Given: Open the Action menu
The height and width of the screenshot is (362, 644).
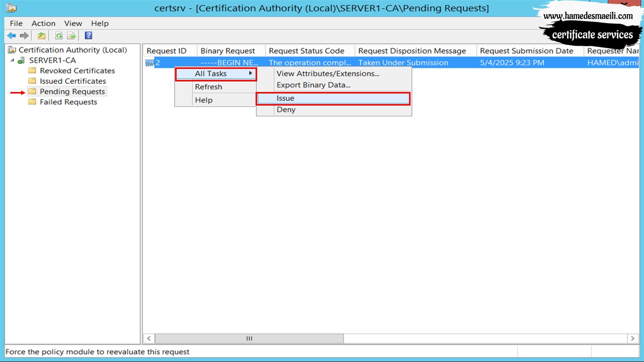Looking at the screenshot, I should pyautogui.click(x=43, y=23).
